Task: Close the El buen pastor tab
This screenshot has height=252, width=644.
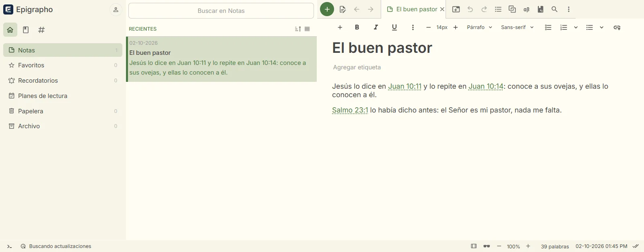Action: [442, 9]
